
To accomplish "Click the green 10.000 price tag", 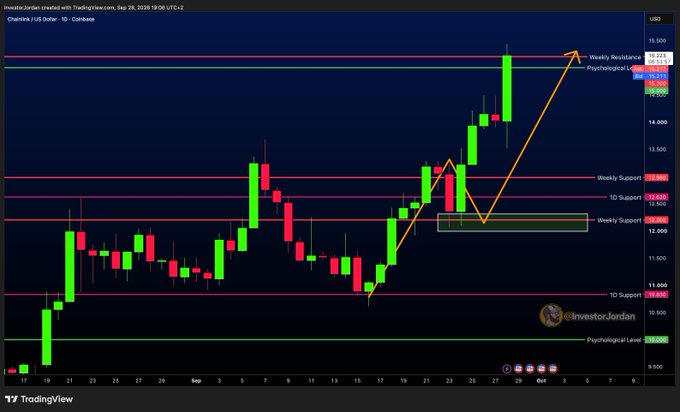I will tap(657, 340).
